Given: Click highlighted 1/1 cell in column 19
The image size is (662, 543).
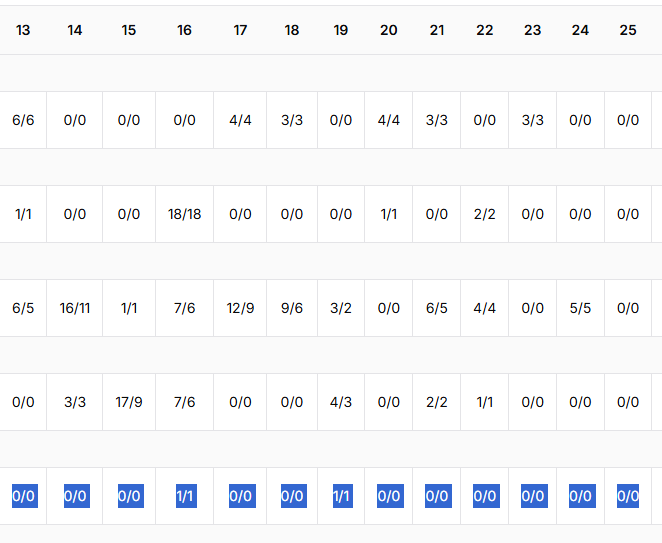Looking at the screenshot, I should click(x=341, y=496).
